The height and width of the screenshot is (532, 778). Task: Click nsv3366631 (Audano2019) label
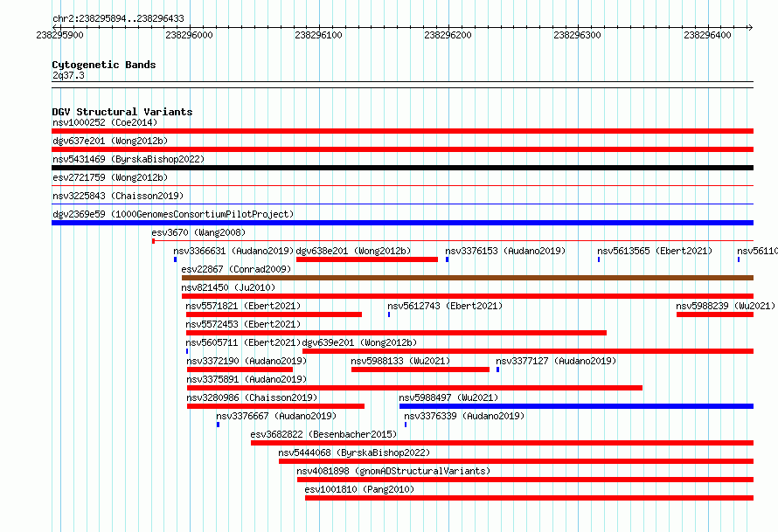(233, 251)
